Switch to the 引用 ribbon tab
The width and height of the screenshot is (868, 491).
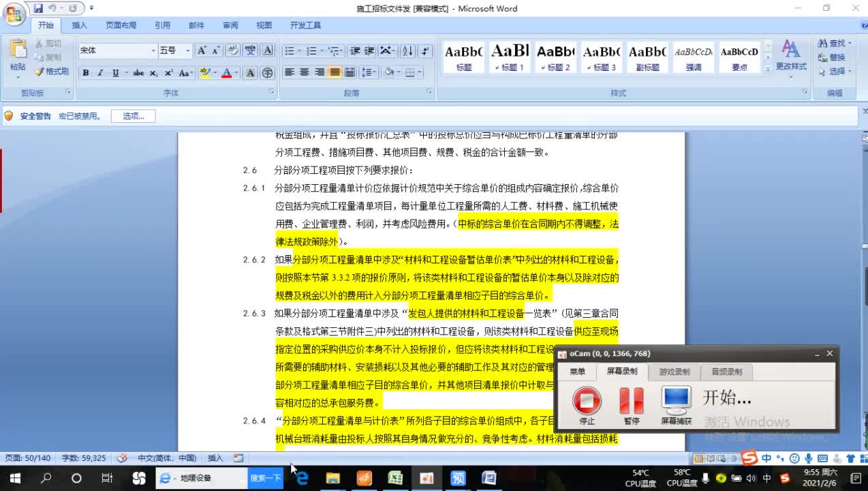pos(162,25)
